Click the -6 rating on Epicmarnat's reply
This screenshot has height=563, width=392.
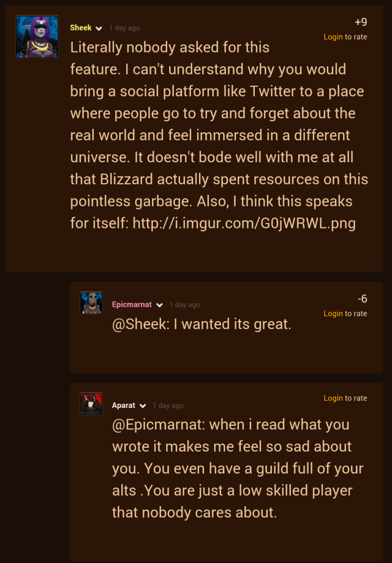point(363,299)
